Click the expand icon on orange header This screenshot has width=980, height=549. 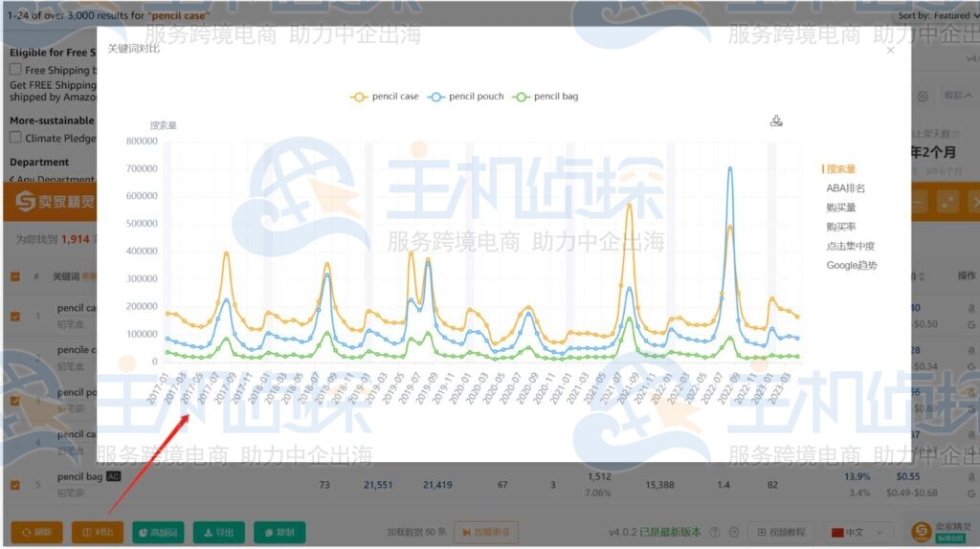tap(948, 202)
